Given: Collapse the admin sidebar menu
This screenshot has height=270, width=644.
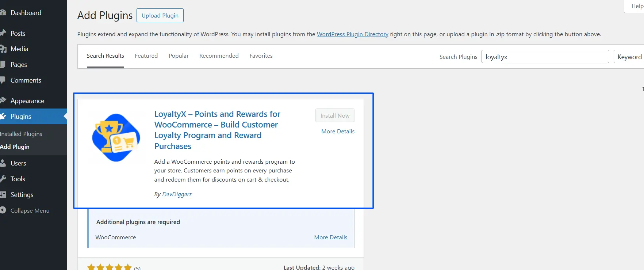Looking at the screenshot, I should point(29,210).
